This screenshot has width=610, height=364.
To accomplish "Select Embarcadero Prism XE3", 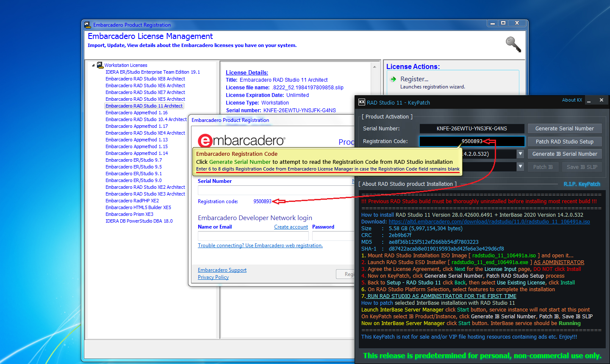I will (x=129, y=214).
